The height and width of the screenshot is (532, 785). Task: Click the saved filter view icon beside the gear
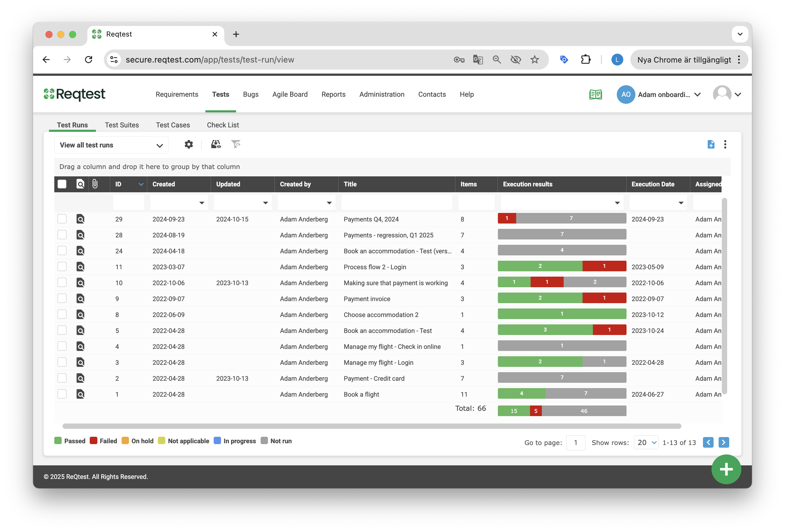[216, 145]
